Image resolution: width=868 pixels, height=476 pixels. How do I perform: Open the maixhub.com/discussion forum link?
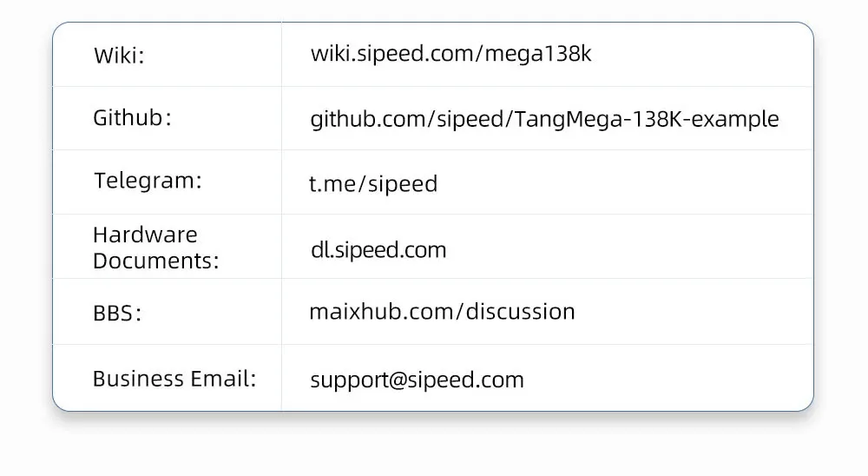(442, 312)
